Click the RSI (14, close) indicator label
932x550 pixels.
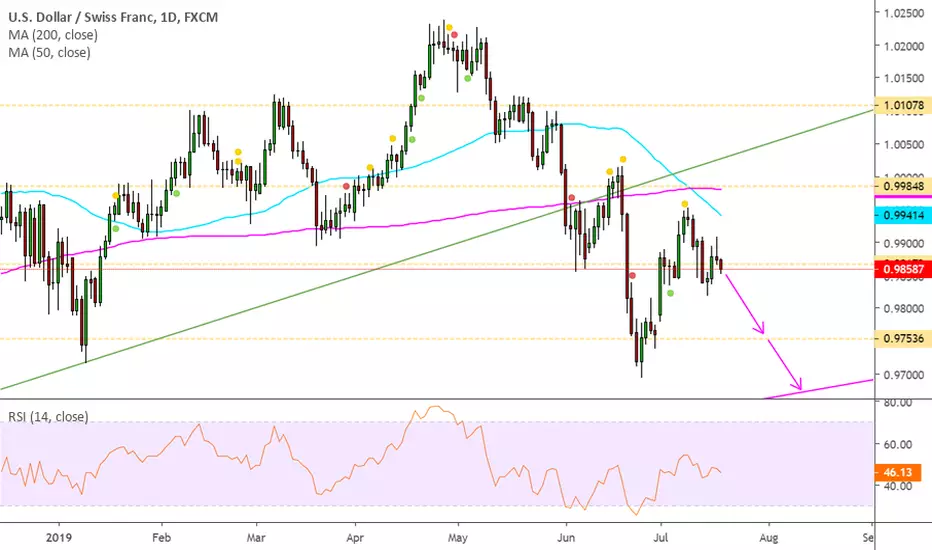[48, 417]
